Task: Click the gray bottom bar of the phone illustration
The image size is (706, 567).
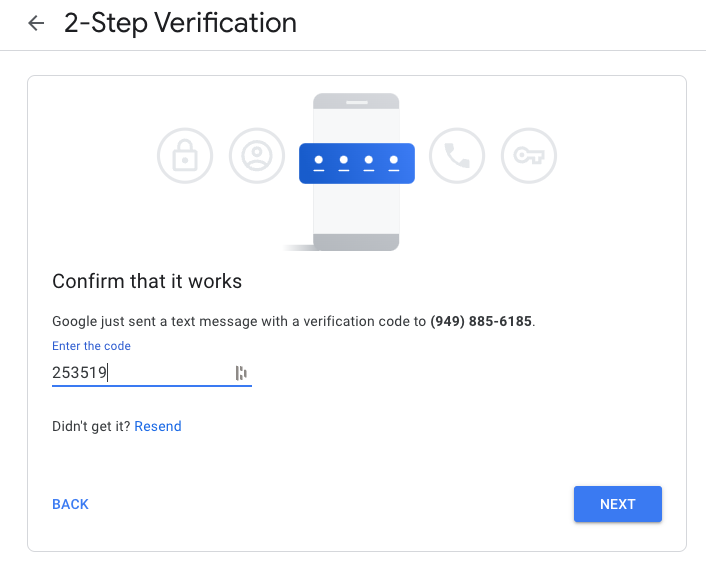Action: click(356, 242)
